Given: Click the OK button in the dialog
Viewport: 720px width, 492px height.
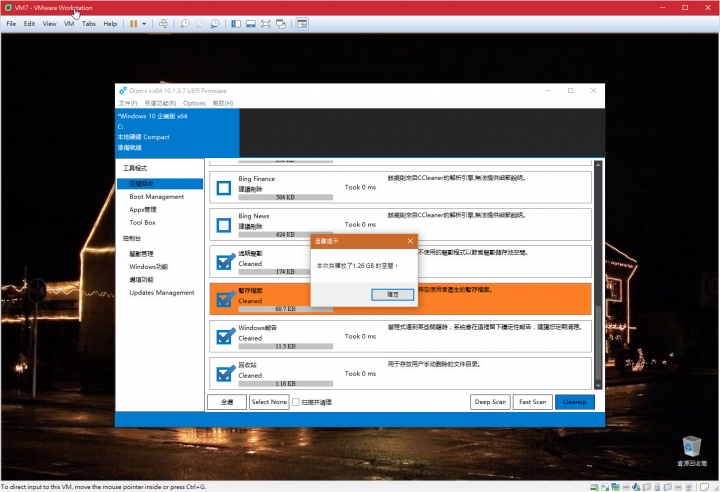Looking at the screenshot, I should pyautogui.click(x=393, y=294).
